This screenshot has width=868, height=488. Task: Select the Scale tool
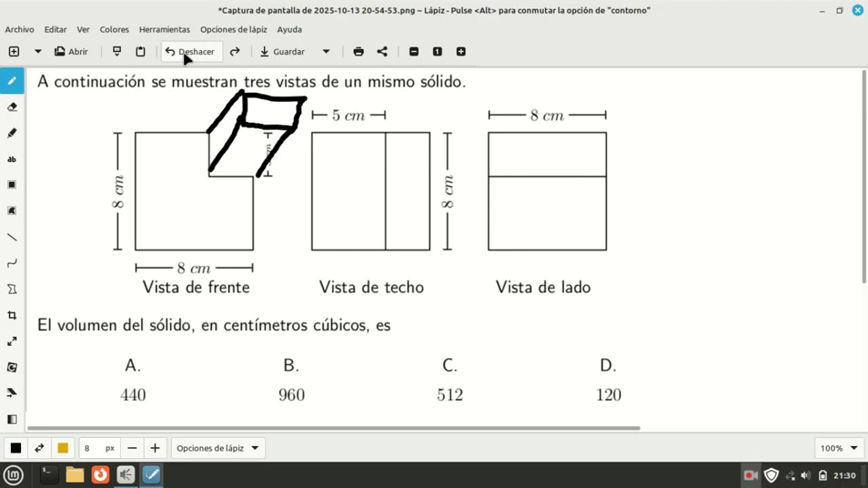[x=12, y=341]
